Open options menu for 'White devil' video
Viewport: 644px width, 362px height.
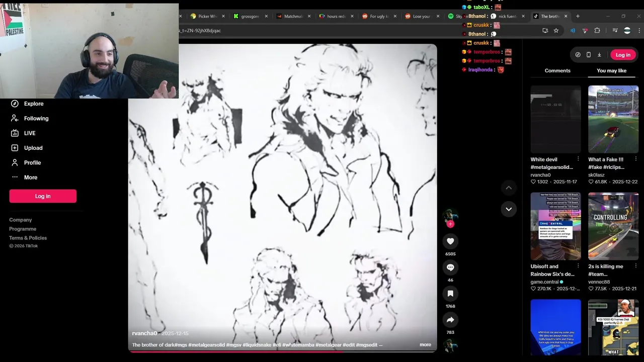[578, 159]
